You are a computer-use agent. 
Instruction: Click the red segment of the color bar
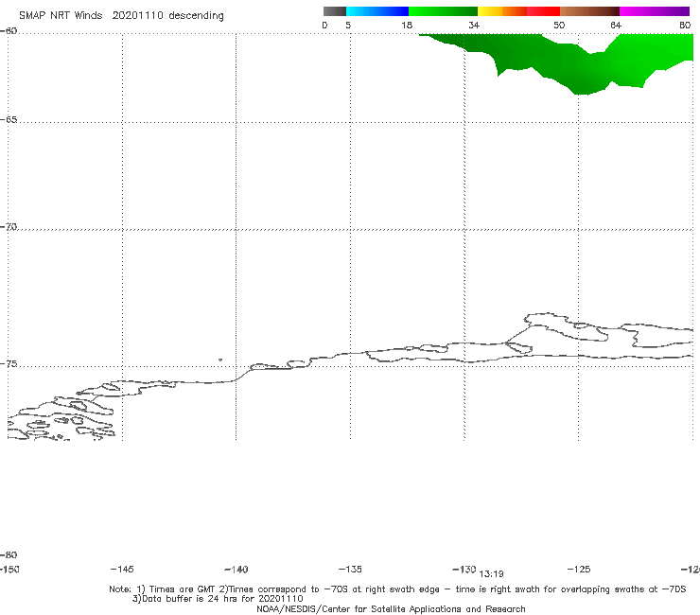click(x=543, y=11)
